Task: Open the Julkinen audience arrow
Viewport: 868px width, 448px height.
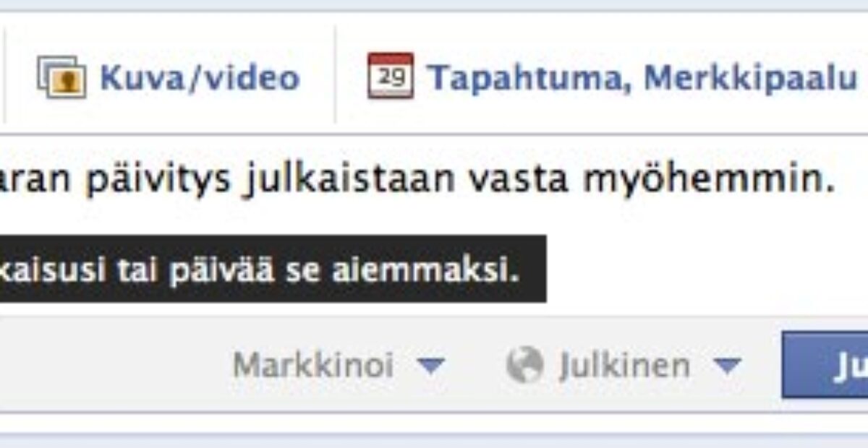Action: (727, 366)
